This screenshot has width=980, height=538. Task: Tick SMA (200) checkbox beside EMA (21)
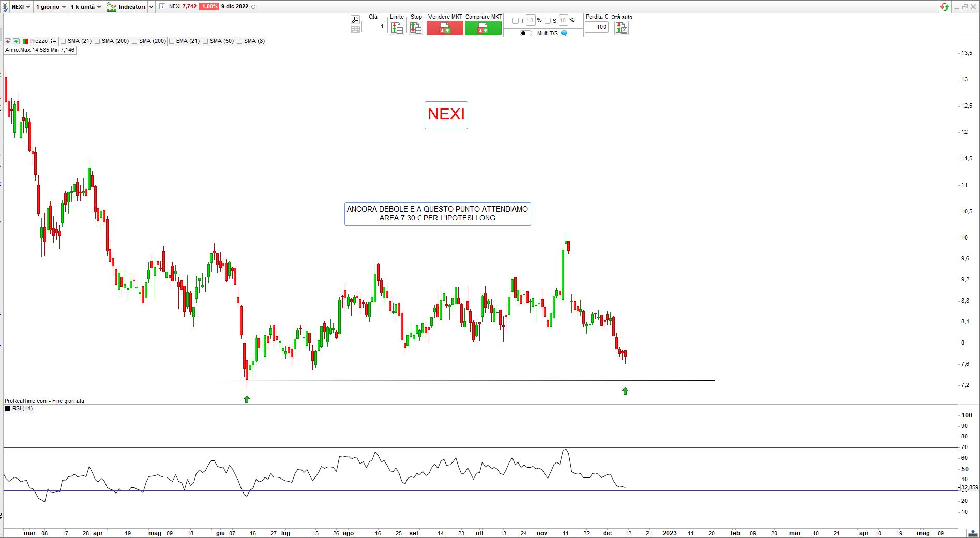coord(134,41)
